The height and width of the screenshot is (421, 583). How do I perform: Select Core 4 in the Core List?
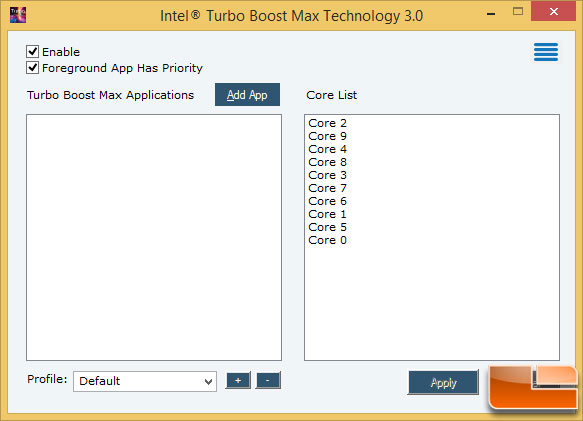point(328,149)
